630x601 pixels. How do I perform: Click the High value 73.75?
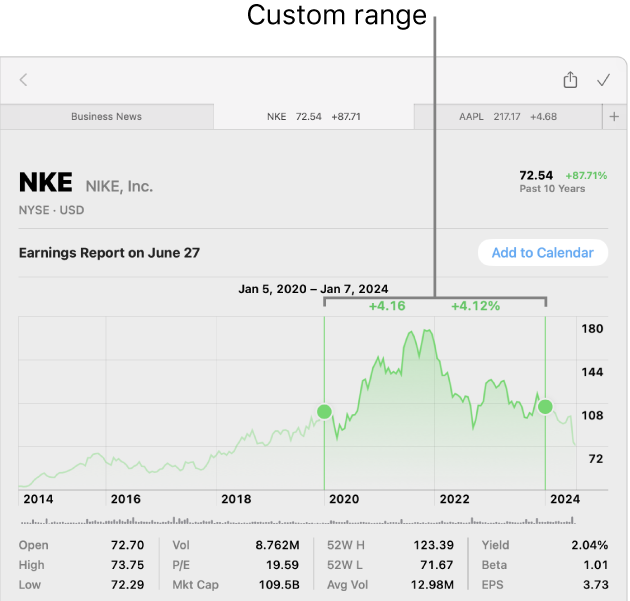[127, 565]
